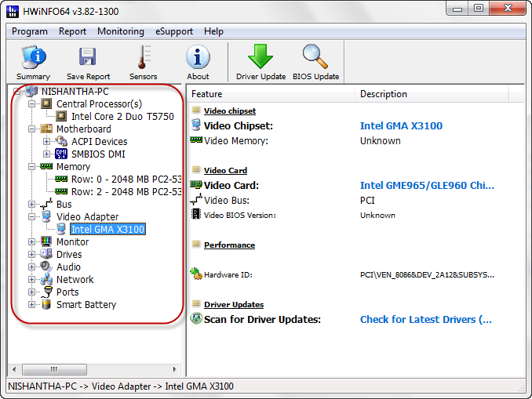Expand the SMBIOS DMI node
The image size is (532, 399).
coord(46,154)
